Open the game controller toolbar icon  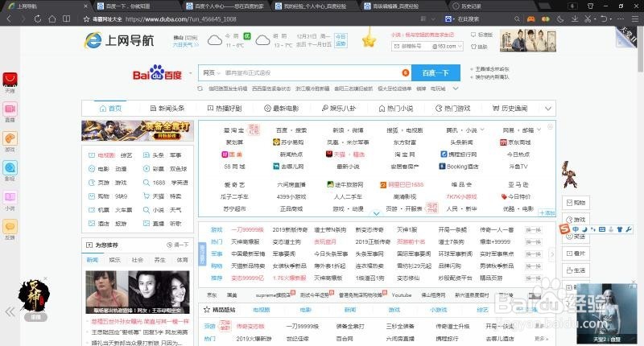click(531, 19)
